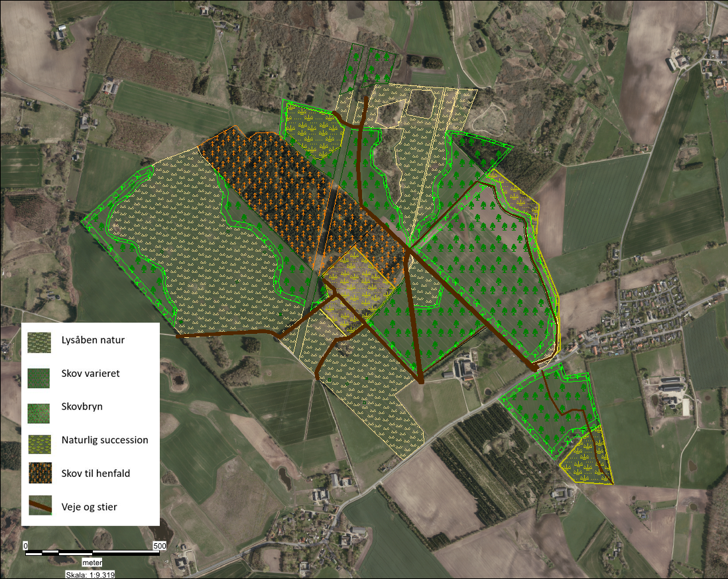
Task: Select the 'Skovbryn' legend label
Action: pos(82,407)
